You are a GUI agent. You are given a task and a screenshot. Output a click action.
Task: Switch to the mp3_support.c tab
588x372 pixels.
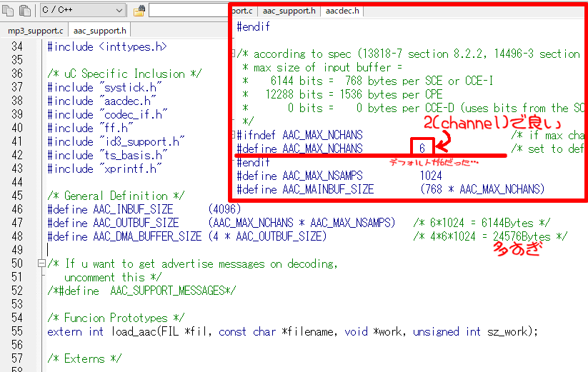[x=35, y=31]
